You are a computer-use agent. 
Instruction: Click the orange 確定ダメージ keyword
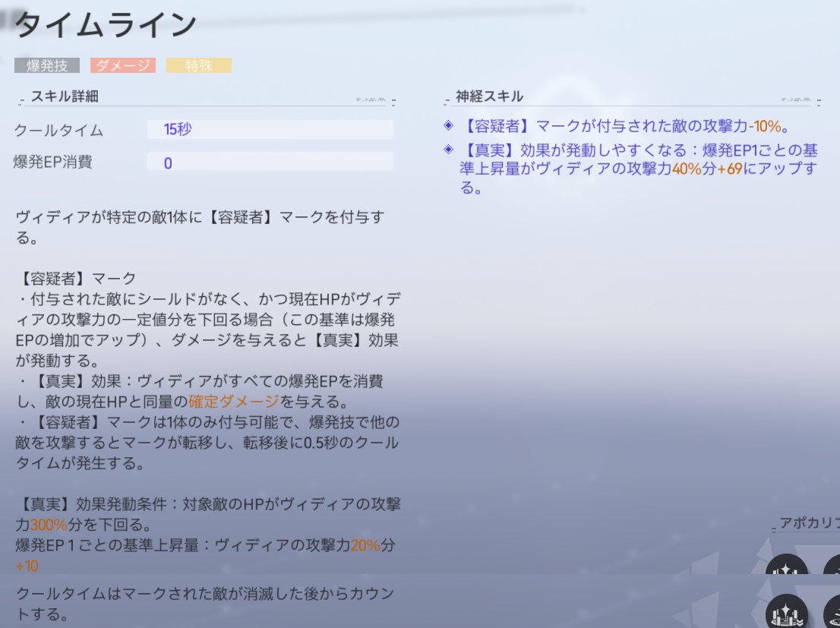pyautogui.click(x=234, y=401)
